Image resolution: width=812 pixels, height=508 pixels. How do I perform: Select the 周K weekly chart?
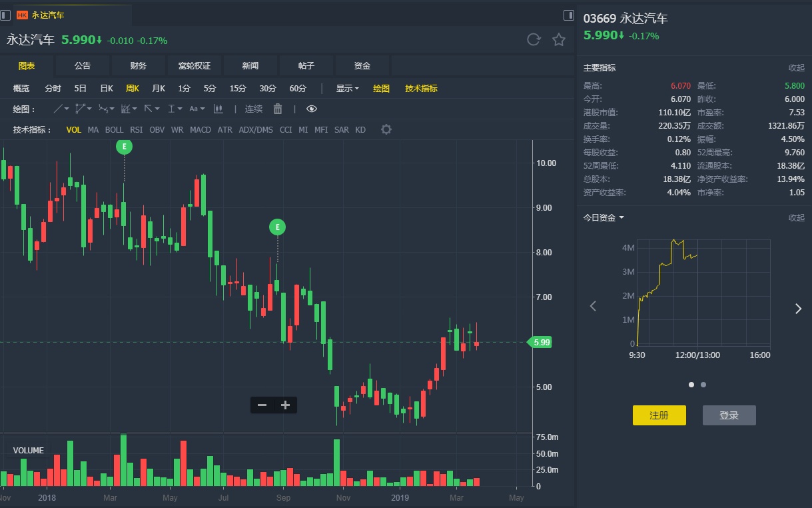click(133, 88)
